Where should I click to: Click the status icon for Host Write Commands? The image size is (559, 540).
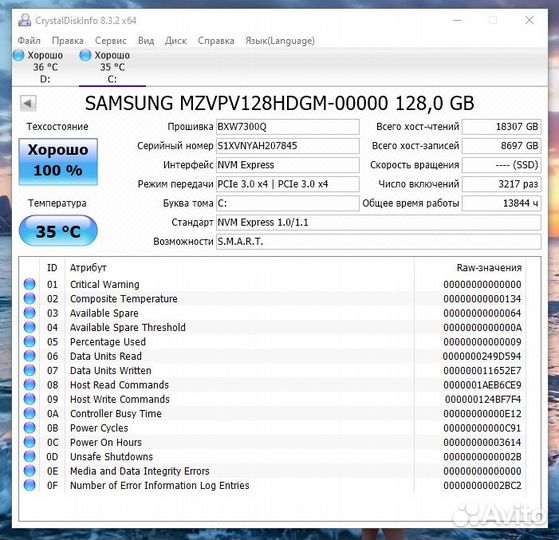[x=30, y=399]
